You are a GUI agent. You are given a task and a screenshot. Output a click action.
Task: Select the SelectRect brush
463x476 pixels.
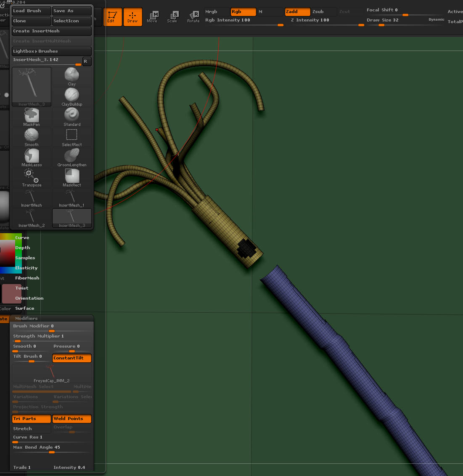[72, 137]
